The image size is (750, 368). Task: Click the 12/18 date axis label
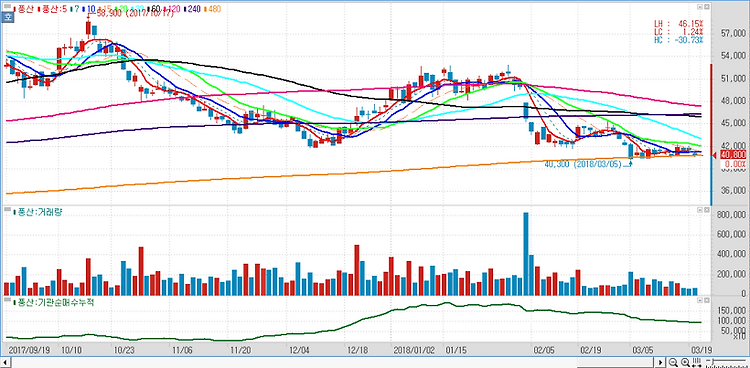tap(358, 350)
